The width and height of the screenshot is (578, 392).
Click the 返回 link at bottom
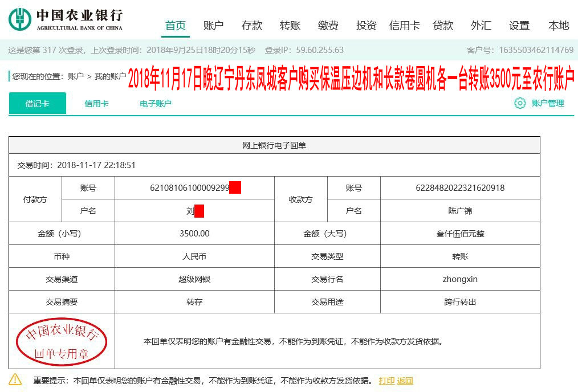click(x=405, y=380)
